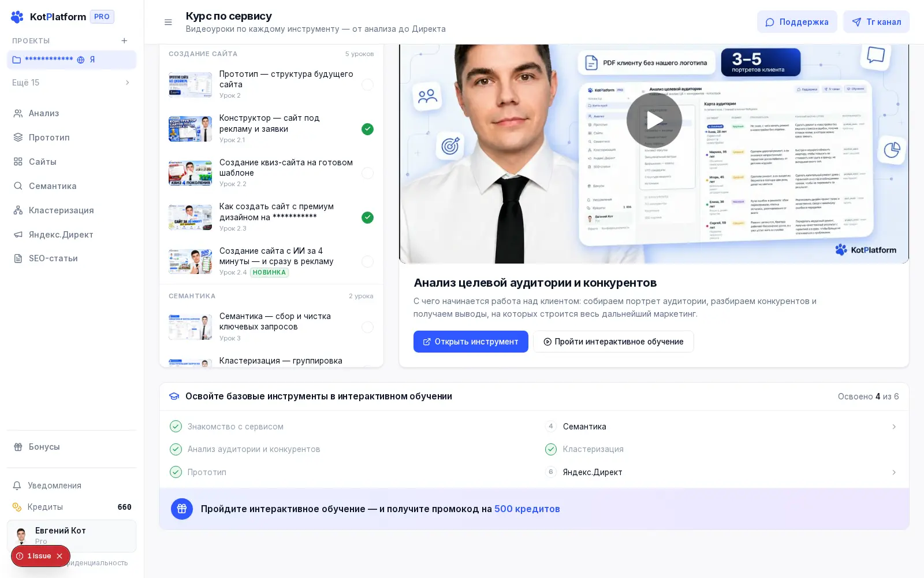The height and width of the screenshot is (578, 924).
Task: Toggle completion for квиз-сайт lesson 2.2
Action: tap(367, 173)
